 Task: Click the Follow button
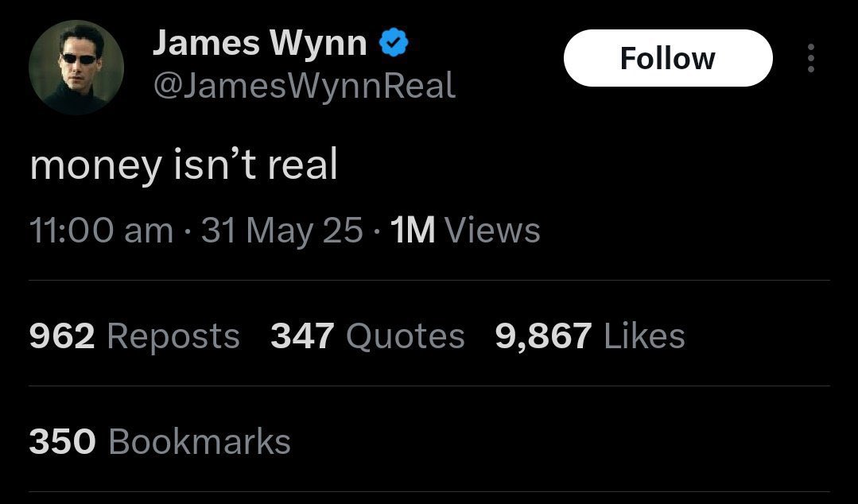[667, 57]
